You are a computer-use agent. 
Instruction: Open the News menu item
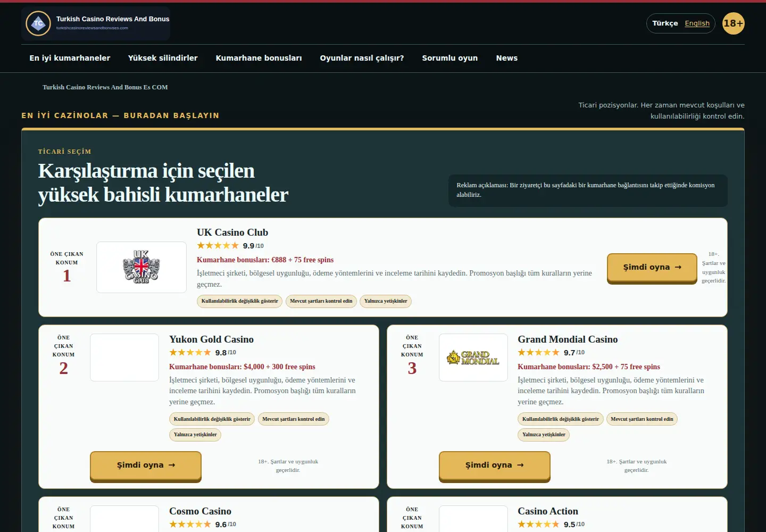coord(507,58)
